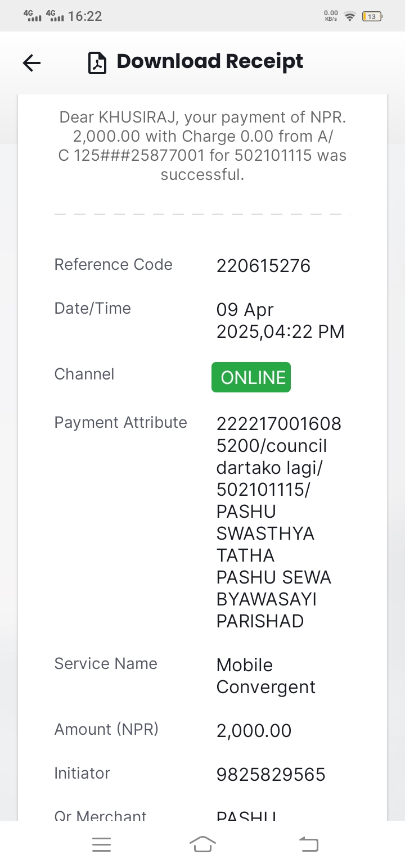Tap the Mobile Convergent service name
The image size is (405, 868).
point(266,676)
